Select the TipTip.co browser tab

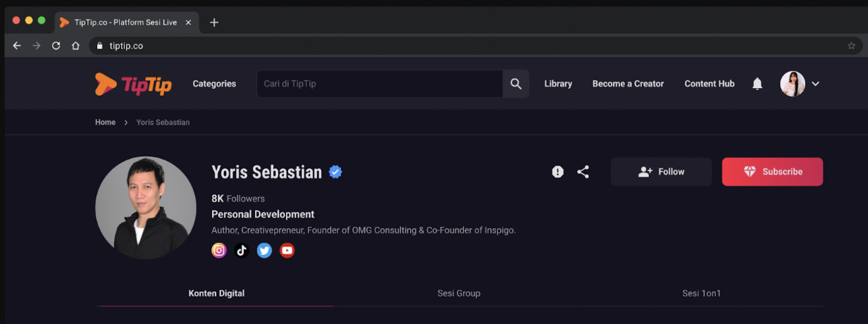click(x=126, y=23)
